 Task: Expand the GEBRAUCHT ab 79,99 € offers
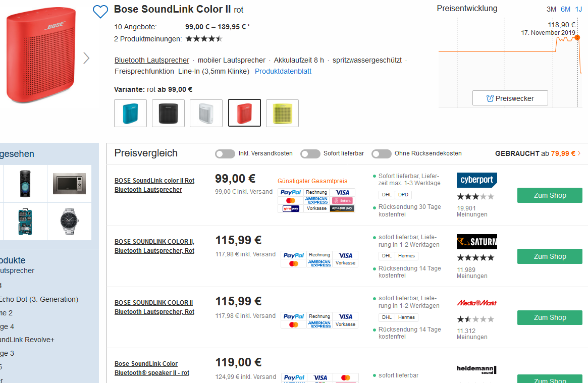pos(538,153)
